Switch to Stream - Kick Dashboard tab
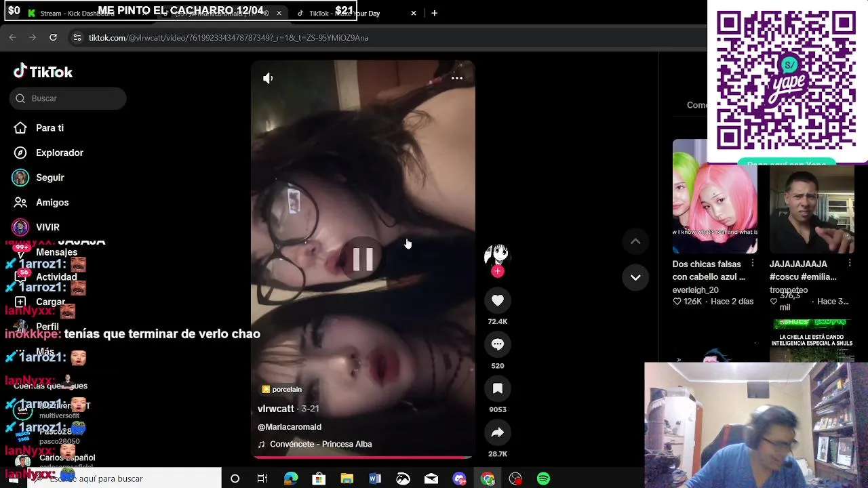 click(x=77, y=14)
